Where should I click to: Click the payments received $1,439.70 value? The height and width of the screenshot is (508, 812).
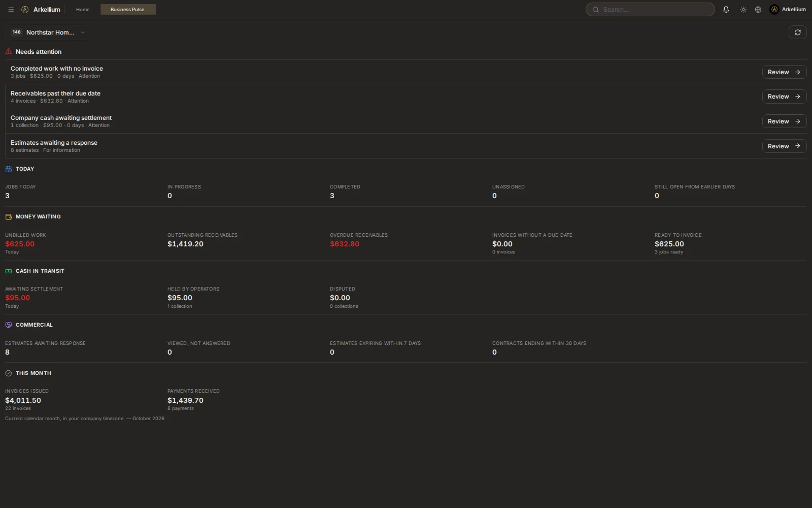pyautogui.click(x=185, y=401)
